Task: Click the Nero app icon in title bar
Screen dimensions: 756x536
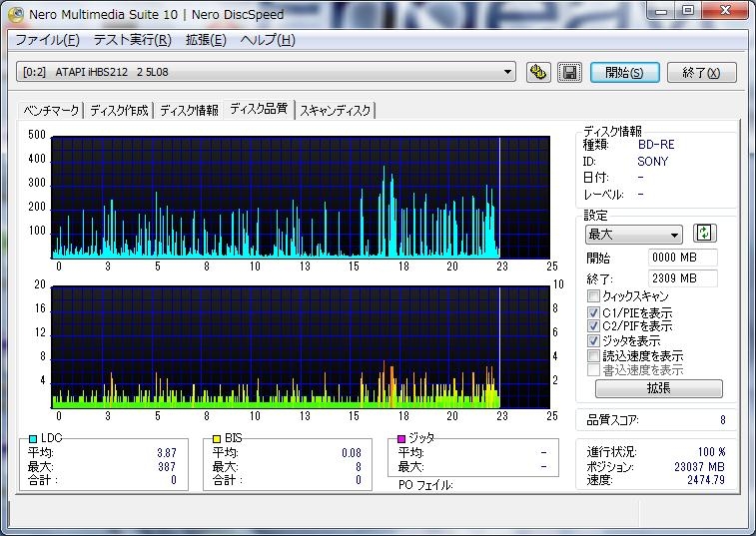Action: point(16,14)
